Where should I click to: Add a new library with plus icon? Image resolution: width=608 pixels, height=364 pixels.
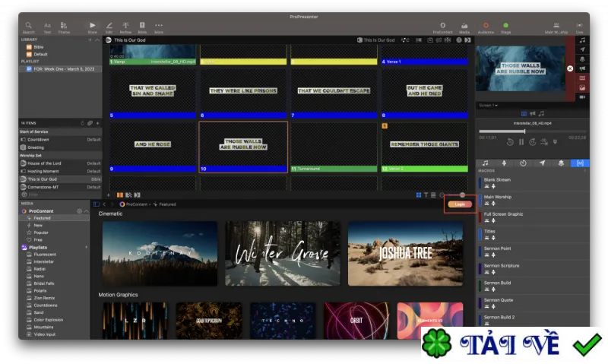(x=90, y=40)
